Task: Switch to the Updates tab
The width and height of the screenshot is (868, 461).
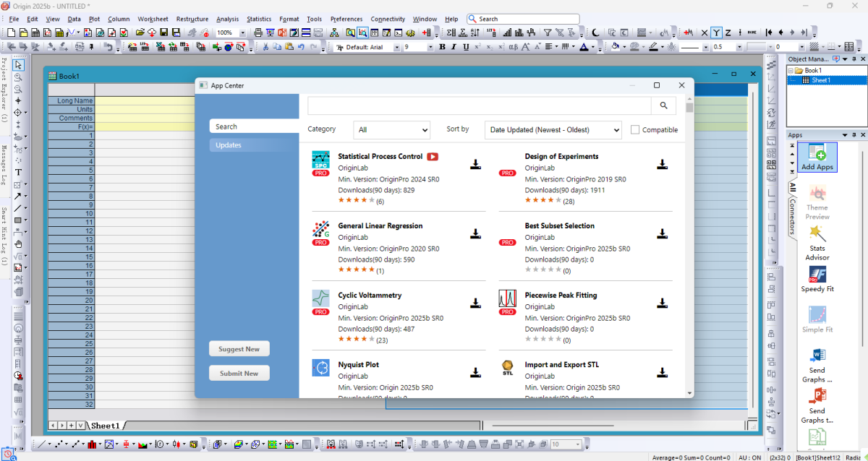Action: coord(229,145)
